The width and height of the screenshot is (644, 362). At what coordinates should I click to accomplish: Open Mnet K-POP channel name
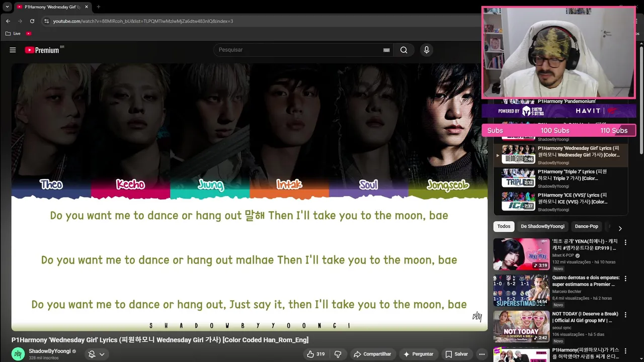point(564,255)
